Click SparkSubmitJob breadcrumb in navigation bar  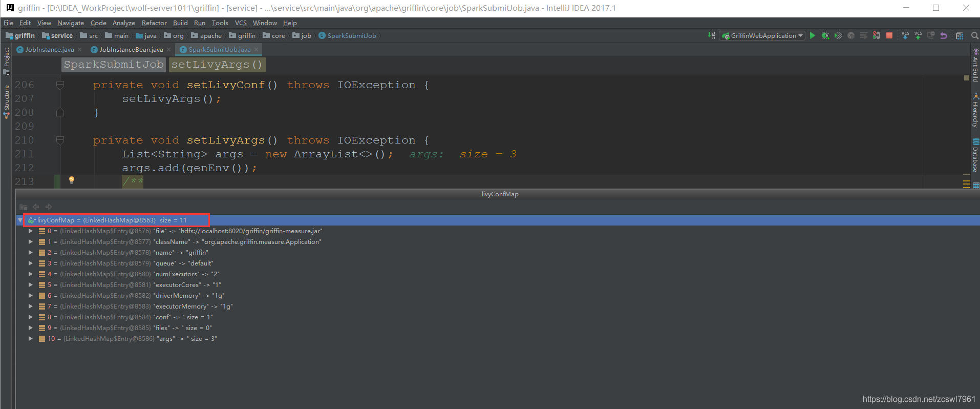[x=347, y=36]
